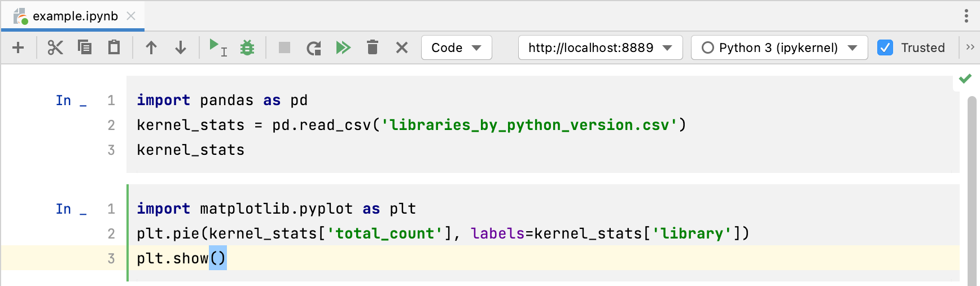Debug the cell with bug icon
The height and width of the screenshot is (286, 980).
point(247,47)
